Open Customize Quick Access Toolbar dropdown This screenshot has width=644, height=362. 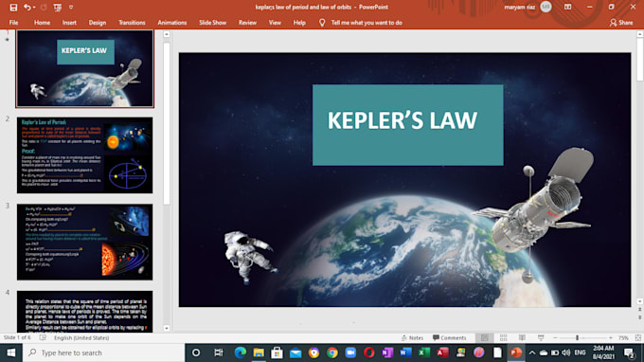71,8
